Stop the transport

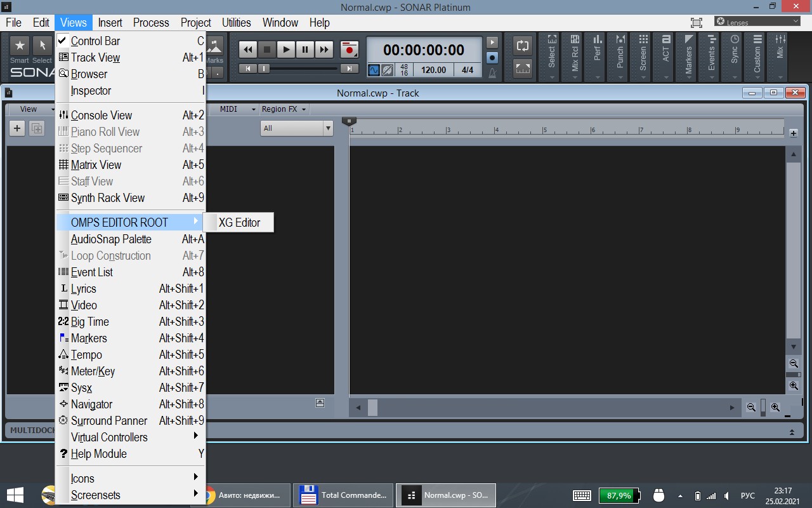pyautogui.click(x=267, y=49)
